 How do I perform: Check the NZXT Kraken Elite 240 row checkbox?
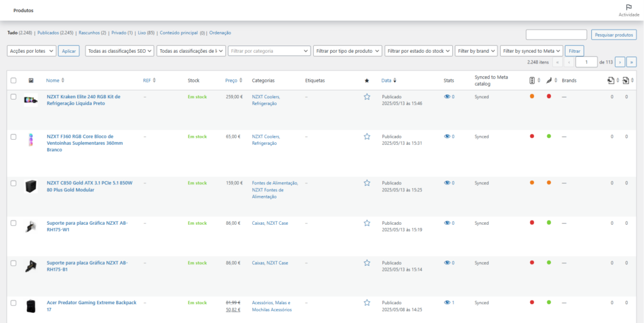click(x=14, y=96)
